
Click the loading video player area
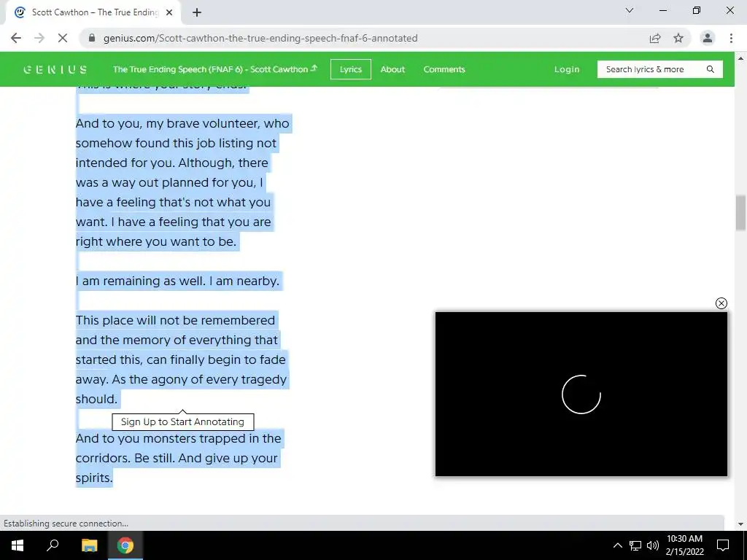[581, 394]
